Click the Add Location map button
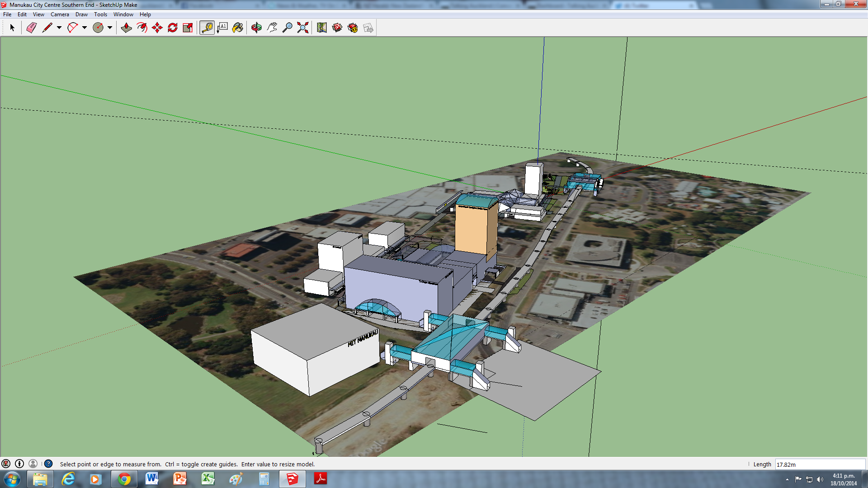 click(322, 28)
